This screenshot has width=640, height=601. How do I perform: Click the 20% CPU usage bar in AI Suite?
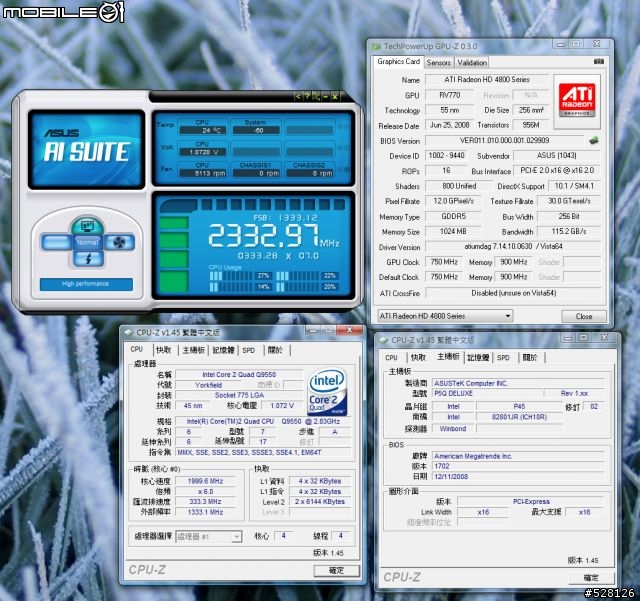coord(307,287)
